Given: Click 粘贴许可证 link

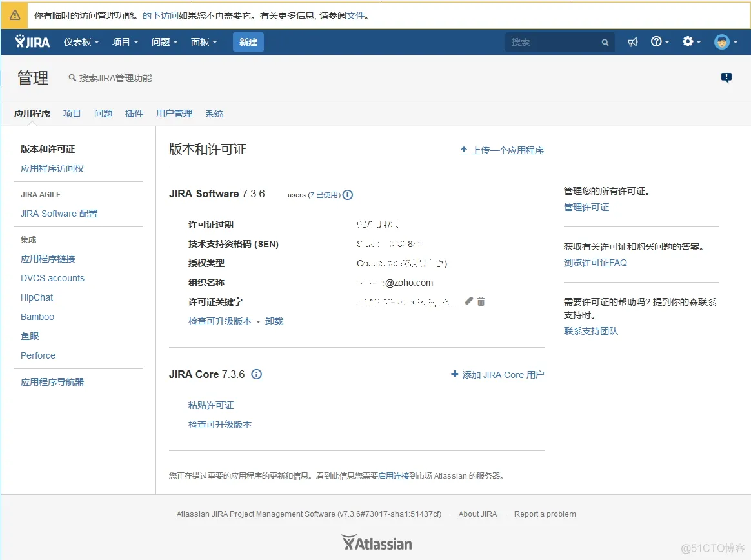Looking at the screenshot, I should (x=211, y=405).
